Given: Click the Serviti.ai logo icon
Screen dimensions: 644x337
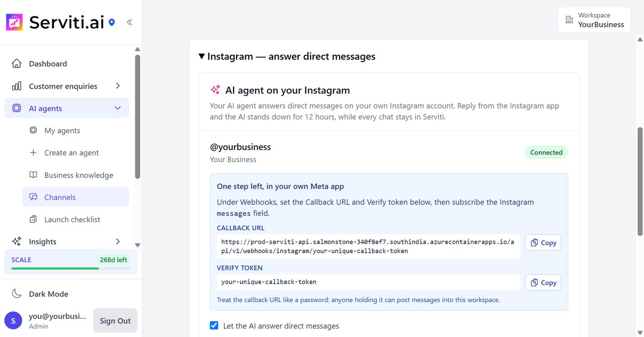Looking at the screenshot, I should [14, 22].
